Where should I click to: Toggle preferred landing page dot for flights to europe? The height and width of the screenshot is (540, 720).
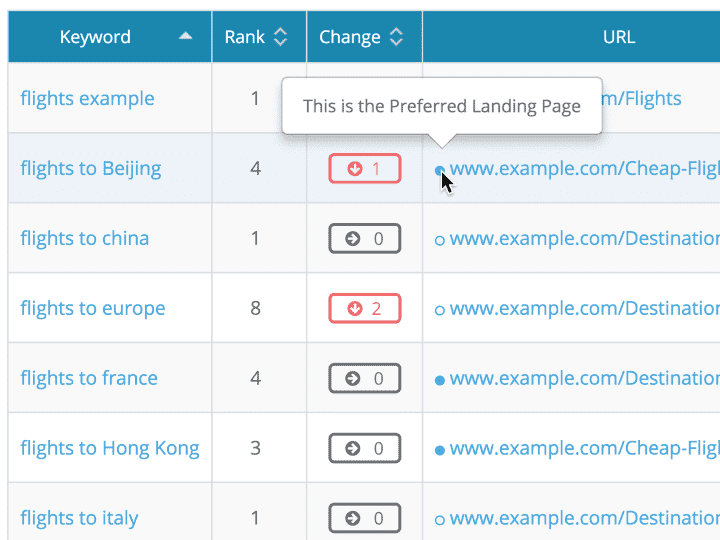click(x=440, y=310)
